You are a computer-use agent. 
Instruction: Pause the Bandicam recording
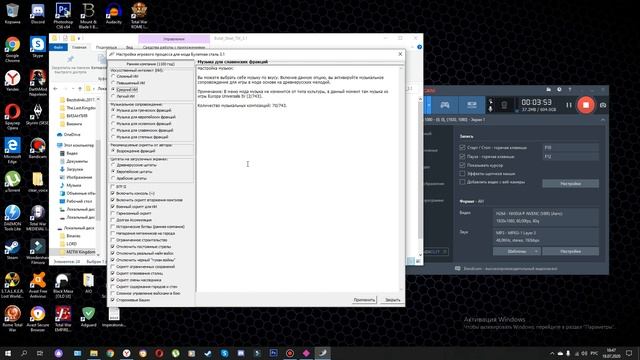point(569,105)
